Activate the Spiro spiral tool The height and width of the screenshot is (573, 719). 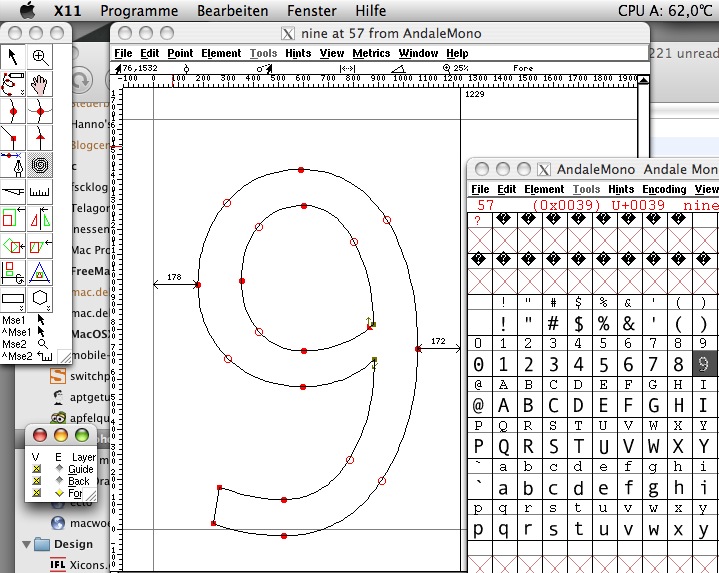[40, 165]
